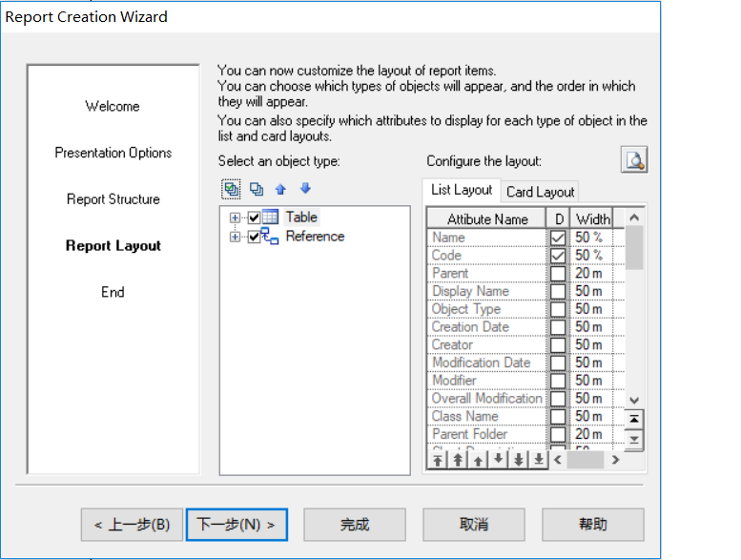Move attribute down one page (double down arrow)
741x560 pixels.
point(519,460)
